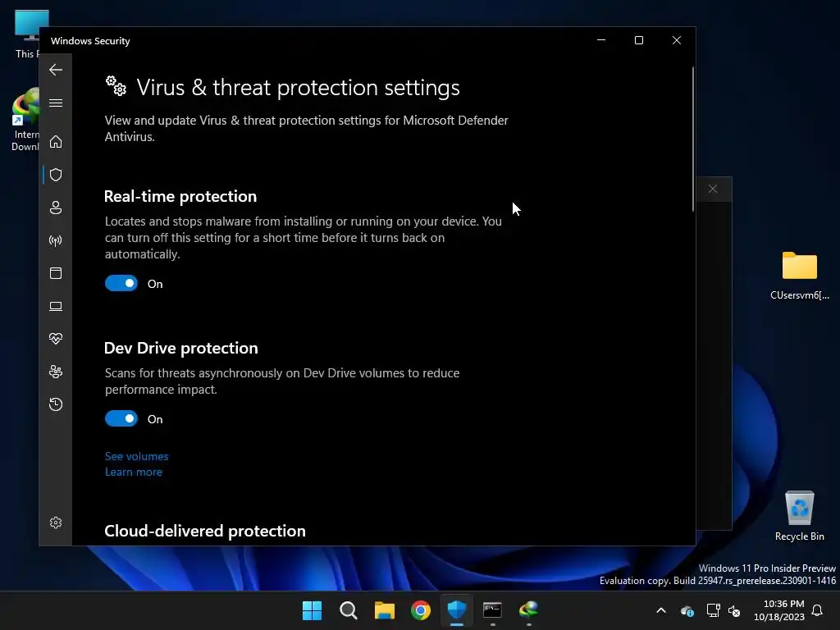Click the cloud sync tray icon
Image resolution: width=840 pixels, height=630 pixels.
(687, 610)
